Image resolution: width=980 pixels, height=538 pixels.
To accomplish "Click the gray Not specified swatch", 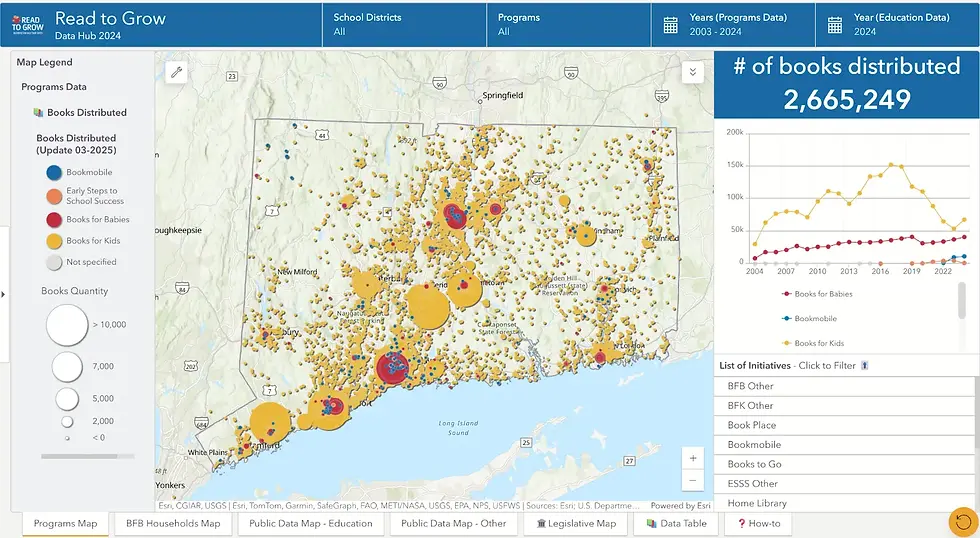I will coord(54,262).
